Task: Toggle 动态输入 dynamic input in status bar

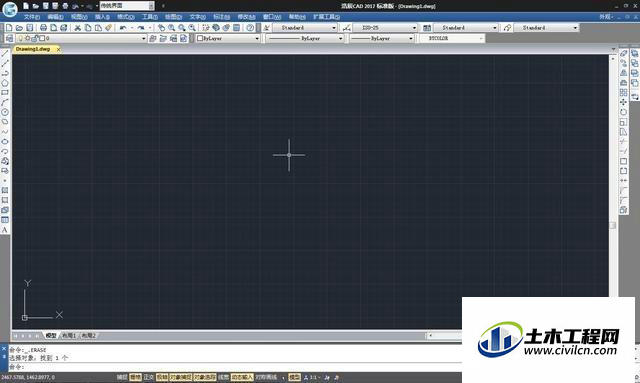Action: point(242,377)
